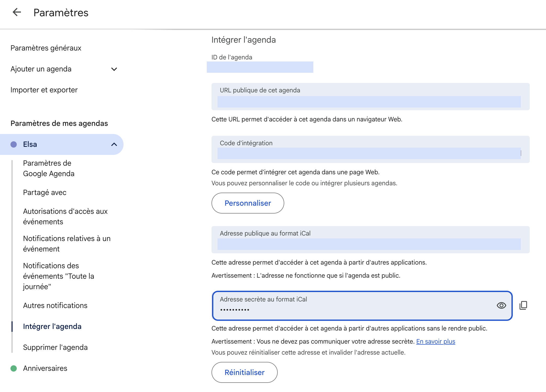Select Supprimer l'agenda in sidebar
The height and width of the screenshot is (392, 546).
pyautogui.click(x=55, y=348)
